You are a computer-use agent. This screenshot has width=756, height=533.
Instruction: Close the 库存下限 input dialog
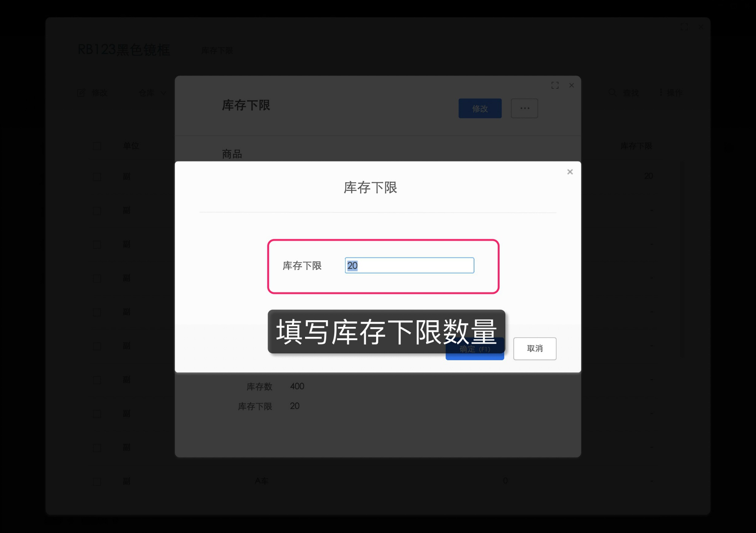pyautogui.click(x=570, y=172)
